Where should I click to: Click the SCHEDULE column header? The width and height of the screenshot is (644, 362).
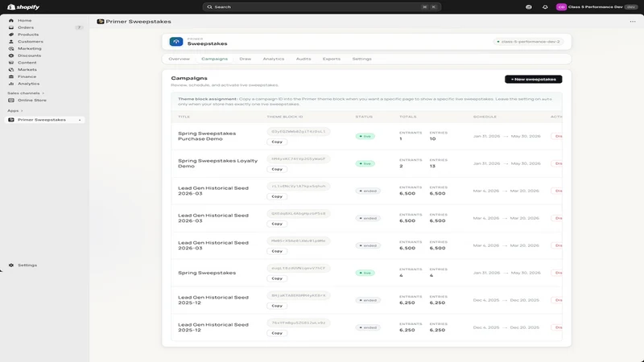[x=485, y=117]
